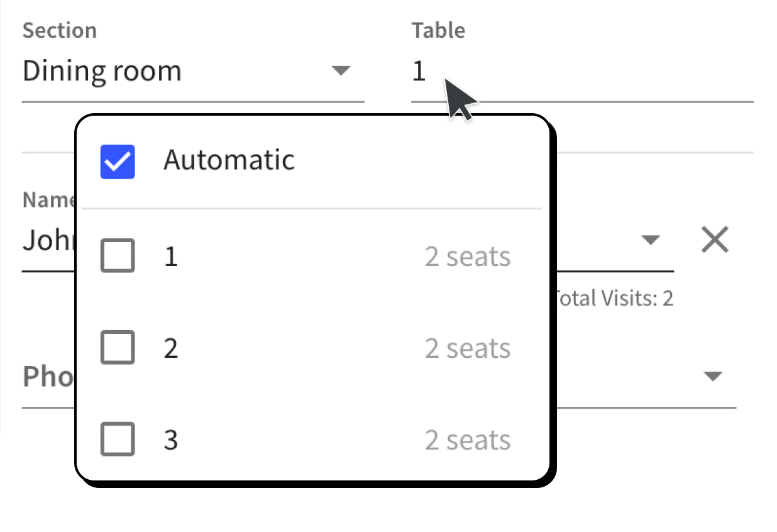Click the 2 seats label on table 1 row
The image size is (777, 532).
(x=467, y=255)
